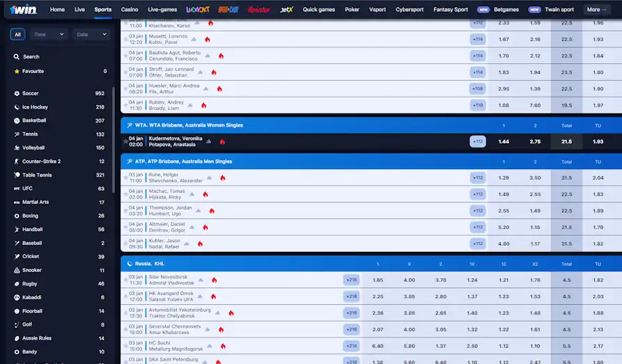Toggle favourite star for Altmaier vs Dimitrov
622x364 pixels.
tap(125, 227)
